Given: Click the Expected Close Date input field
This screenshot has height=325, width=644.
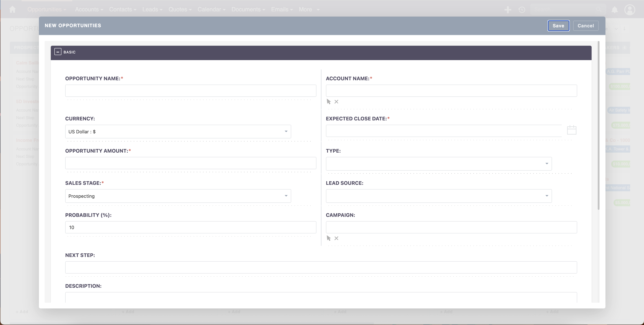Looking at the screenshot, I should pos(444,131).
